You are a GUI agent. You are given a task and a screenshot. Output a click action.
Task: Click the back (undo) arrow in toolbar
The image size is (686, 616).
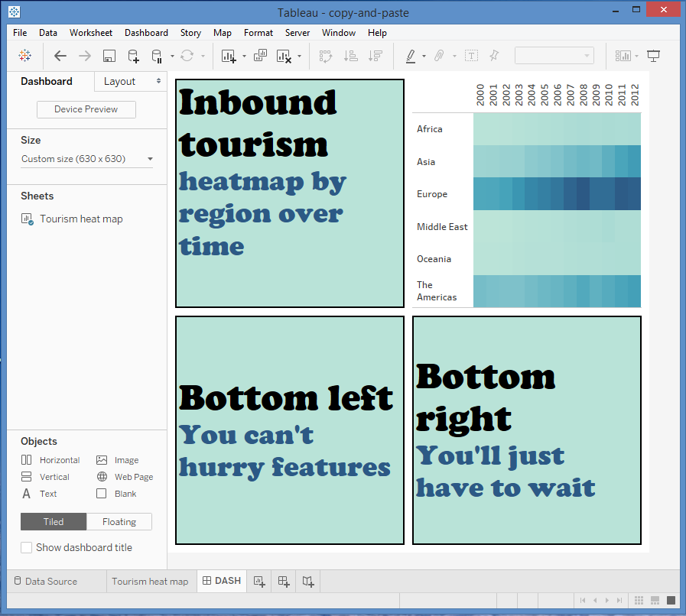[60, 56]
